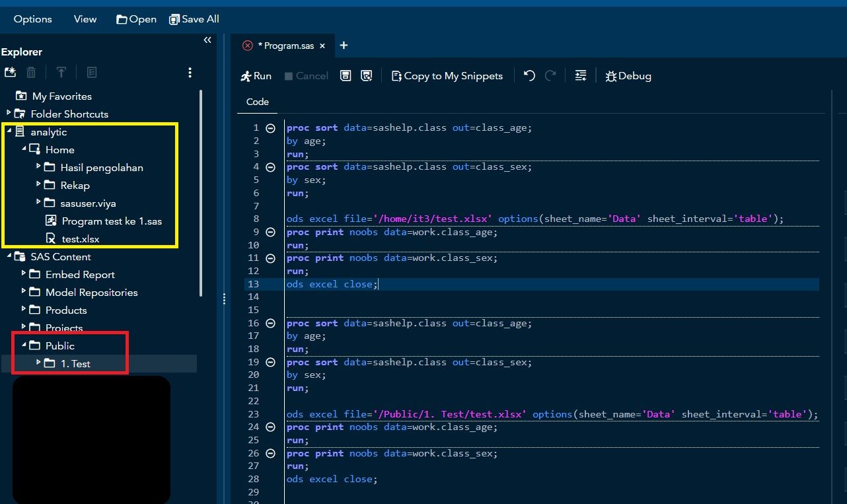This screenshot has width=847, height=504.
Task: Expand the Folder Shortcuts node
Action: click(x=9, y=113)
